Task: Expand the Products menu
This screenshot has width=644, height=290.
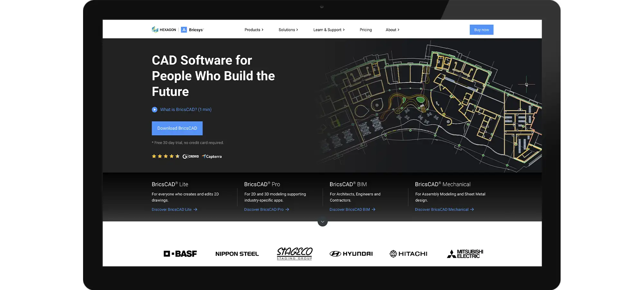Action: (254, 30)
